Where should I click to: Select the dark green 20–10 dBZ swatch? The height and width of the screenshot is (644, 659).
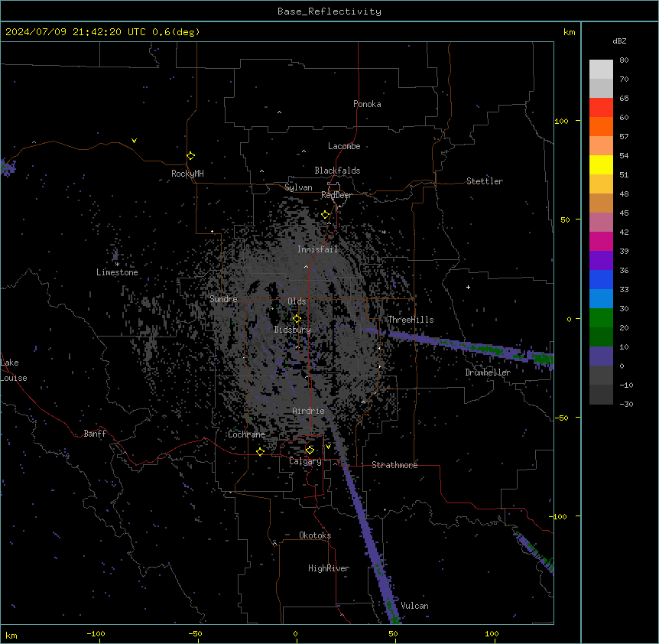pyautogui.click(x=601, y=337)
